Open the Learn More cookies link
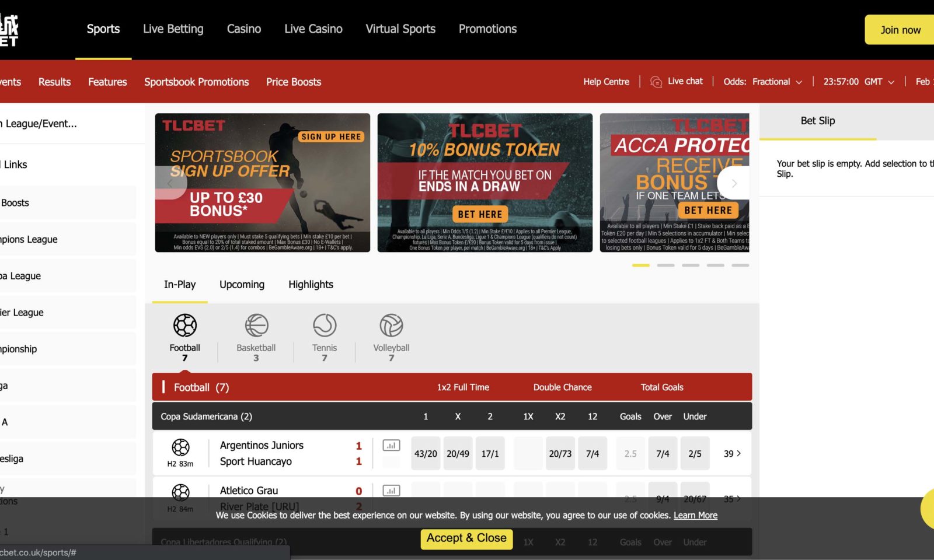The image size is (934, 560). click(x=695, y=515)
